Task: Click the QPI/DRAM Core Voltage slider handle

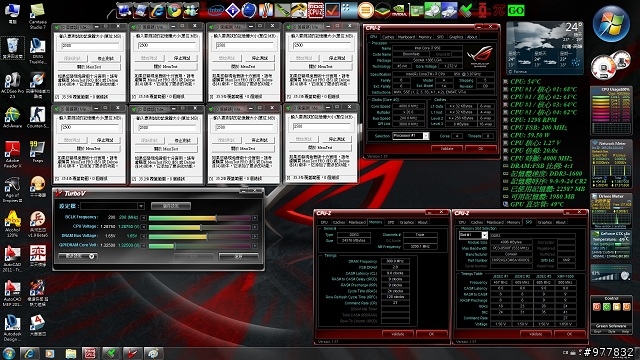Action: pos(174,246)
